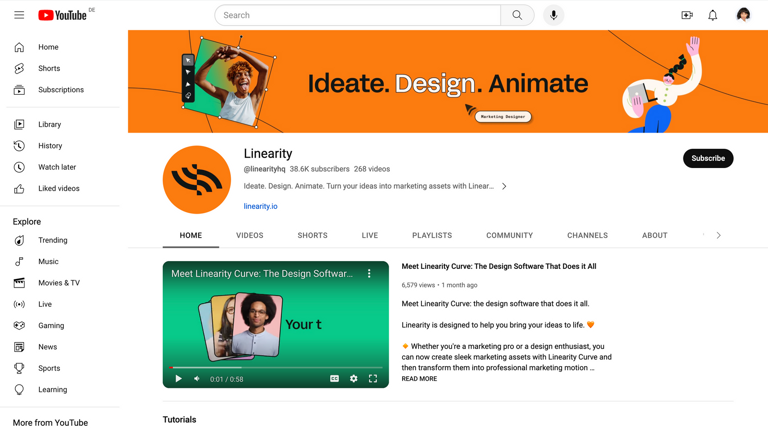Click the search magnifier button

(x=517, y=15)
